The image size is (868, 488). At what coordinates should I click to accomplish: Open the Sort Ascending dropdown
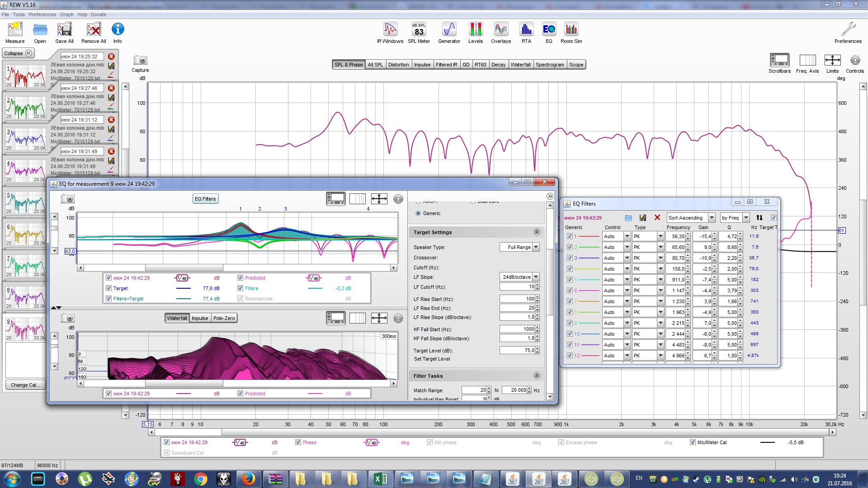click(712, 218)
